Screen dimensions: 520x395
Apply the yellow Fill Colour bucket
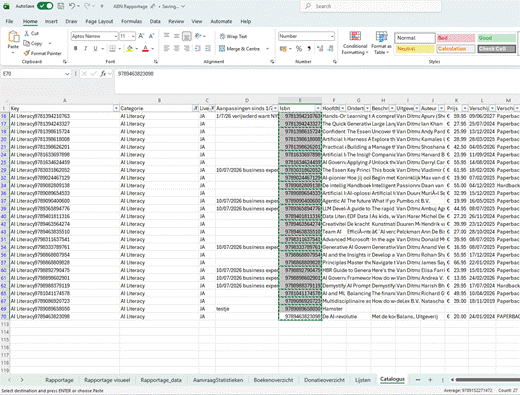click(x=130, y=49)
